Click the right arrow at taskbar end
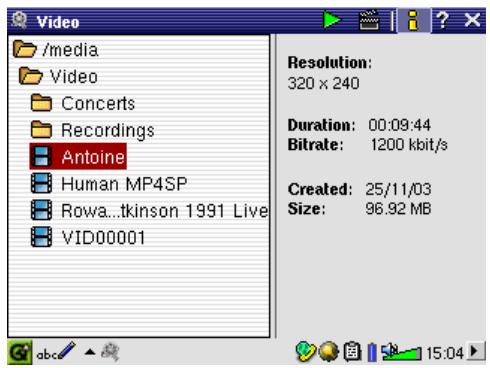490x368 pixels. [476, 351]
